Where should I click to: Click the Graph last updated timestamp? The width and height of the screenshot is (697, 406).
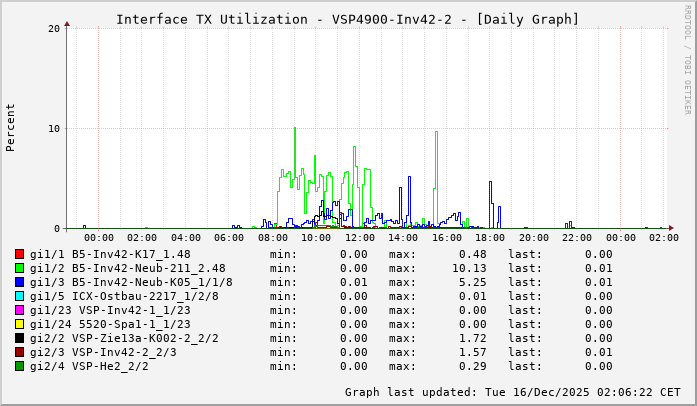click(513, 392)
